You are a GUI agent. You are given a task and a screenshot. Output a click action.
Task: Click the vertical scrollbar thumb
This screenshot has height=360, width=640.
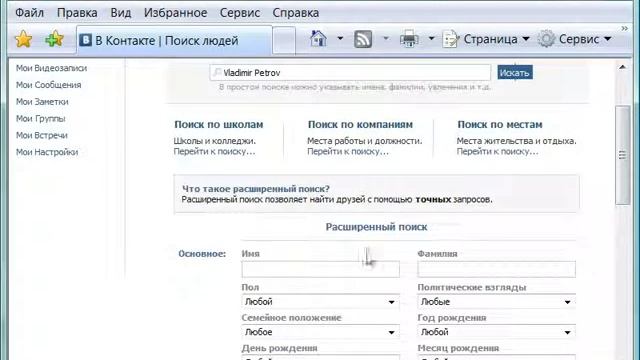pos(622,155)
